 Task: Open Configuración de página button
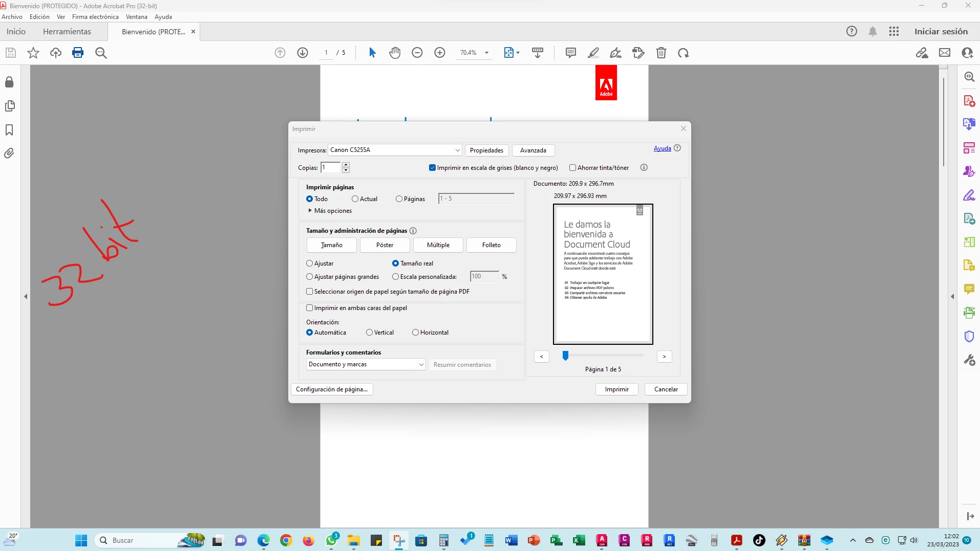332,389
